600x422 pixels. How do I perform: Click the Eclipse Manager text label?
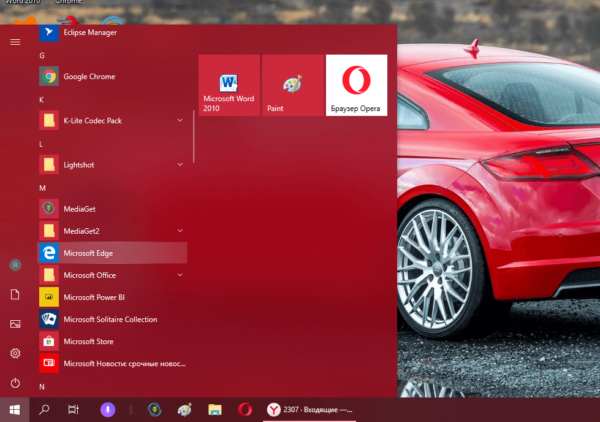[x=90, y=33]
